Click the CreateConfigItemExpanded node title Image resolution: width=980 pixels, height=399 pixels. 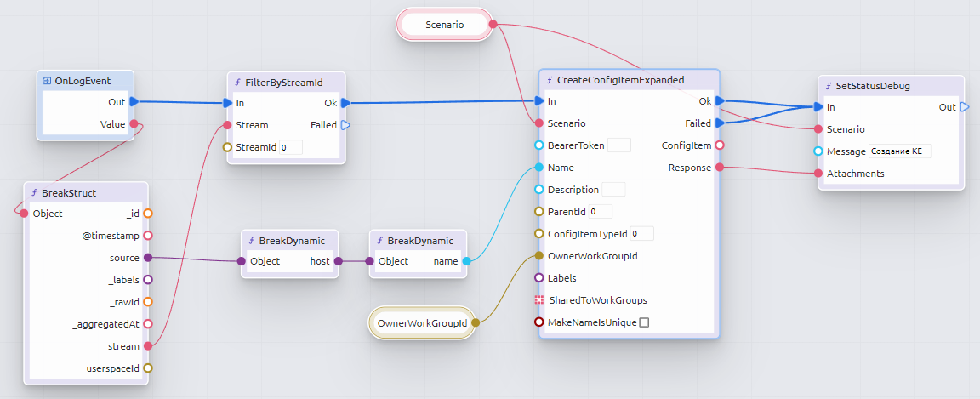[x=620, y=80]
